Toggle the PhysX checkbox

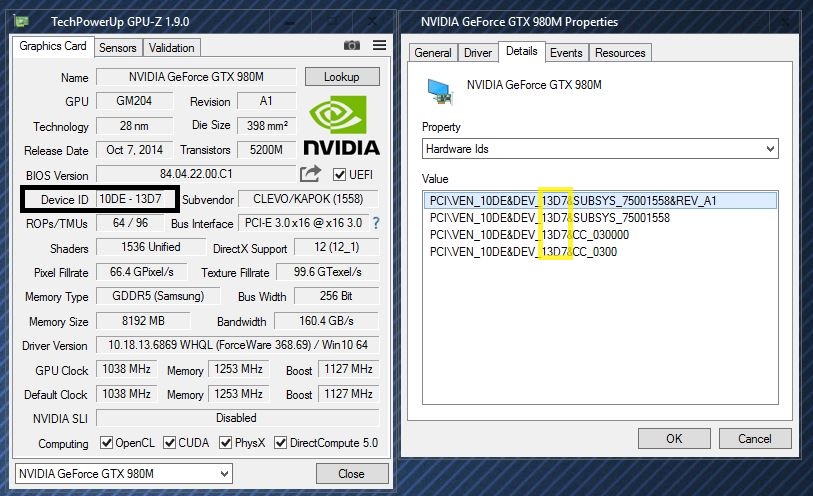pyautogui.click(x=226, y=443)
